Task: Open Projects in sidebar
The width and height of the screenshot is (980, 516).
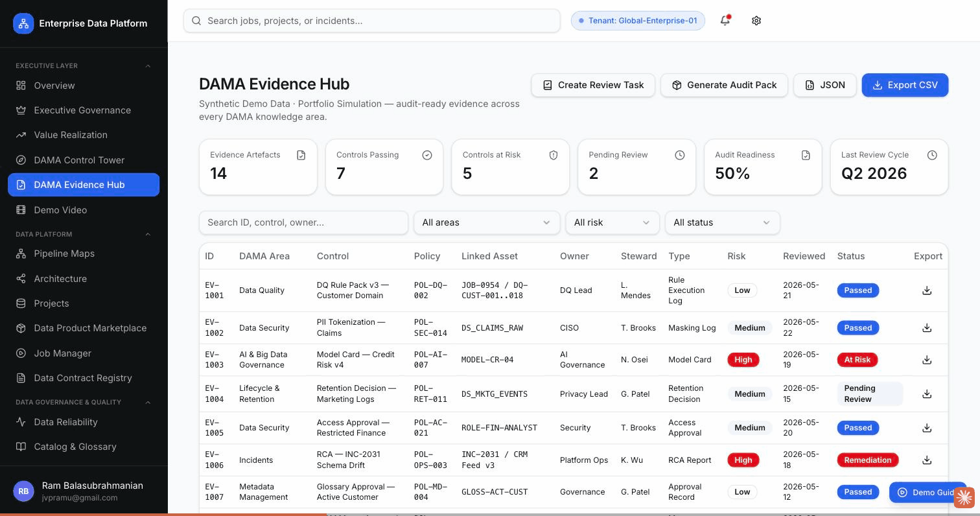Action: click(84, 303)
